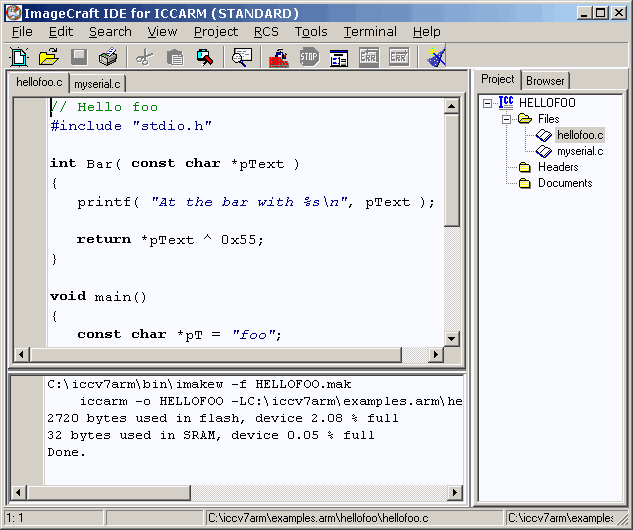Image resolution: width=633 pixels, height=530 pixels.
Task: Click the Documents folder icon
Action: (524, 183)
